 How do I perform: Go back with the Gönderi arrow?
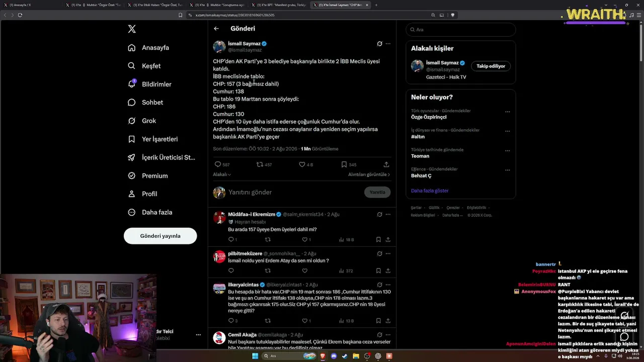coord(216,29)
